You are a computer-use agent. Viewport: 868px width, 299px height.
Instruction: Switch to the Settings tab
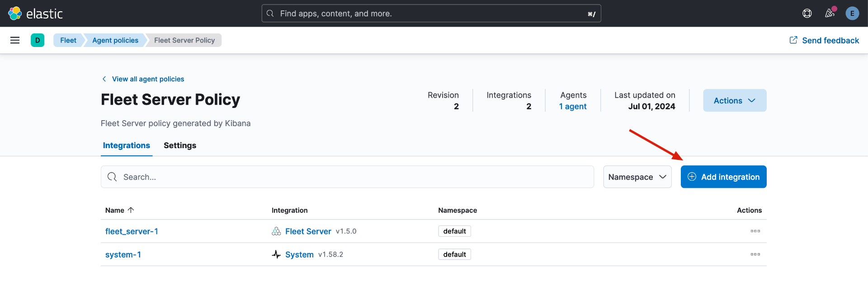click(180, 145)
